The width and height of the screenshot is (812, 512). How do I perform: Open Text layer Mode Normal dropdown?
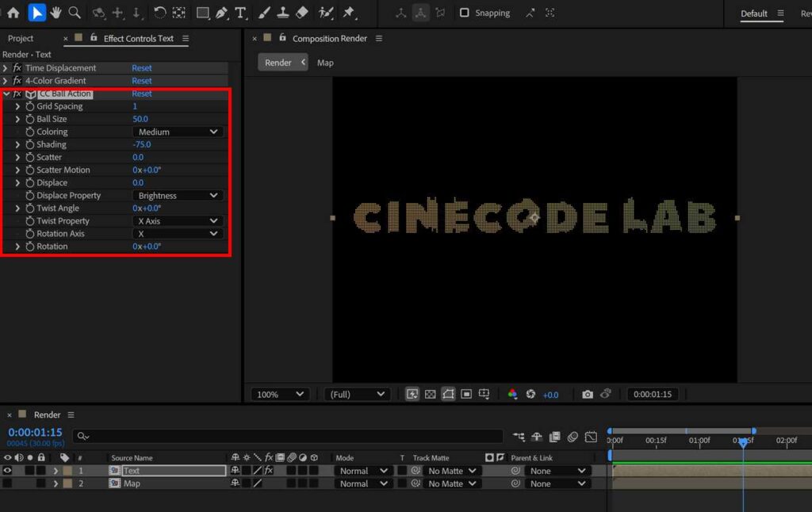[x=362, y=471]
